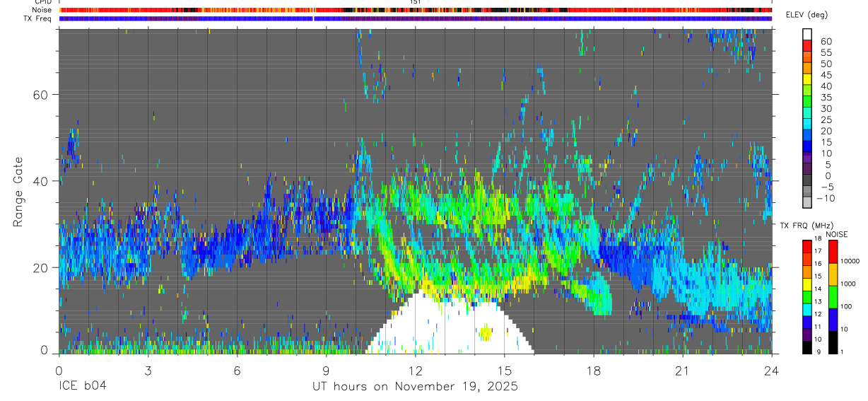Click the Noise strip along the plot top
Viewport: 868px width, 401px height.
[416, 10]
